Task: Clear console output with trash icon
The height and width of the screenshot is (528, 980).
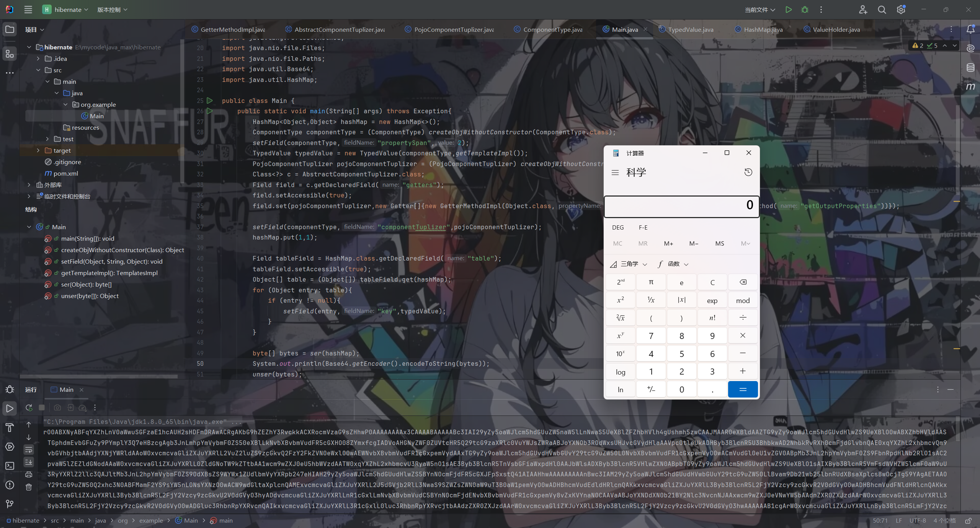Action: (x=29, y=487)
